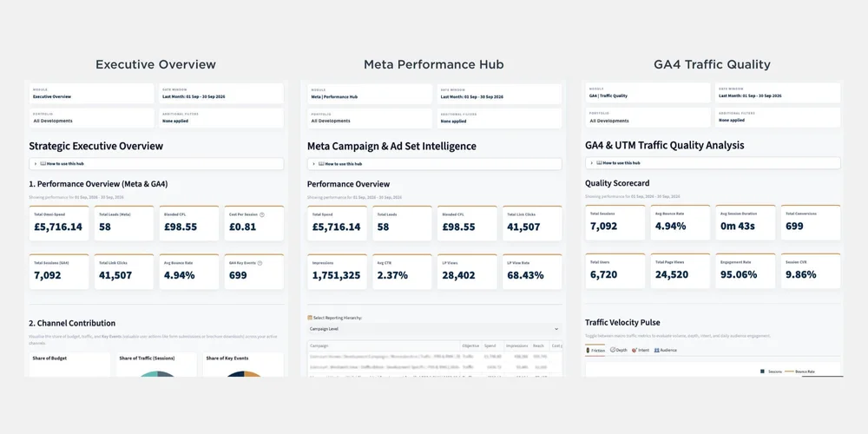Click the Total Omni-Spend metric card
This screenshot has height=434, width=868.
coord(59,224)
